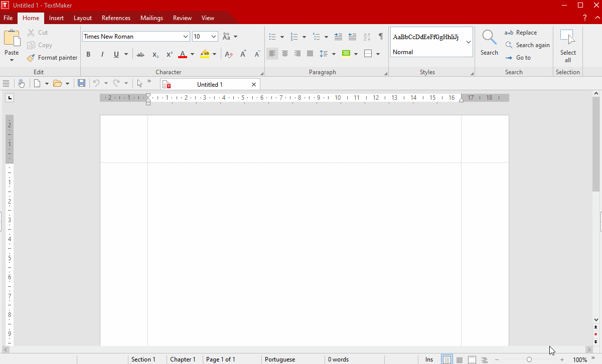Open the font name dropdown
Viewport: 602px width, 364px height.
pyautogui.click(x=186, y=37)
